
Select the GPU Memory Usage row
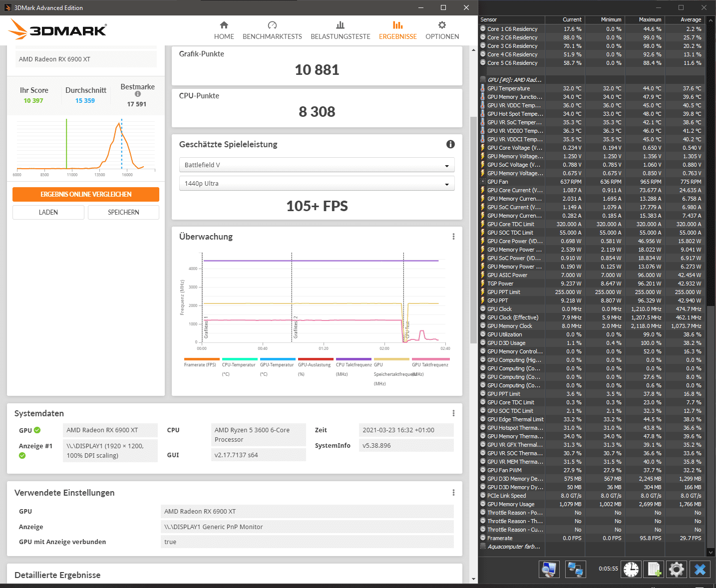(592, 504)
